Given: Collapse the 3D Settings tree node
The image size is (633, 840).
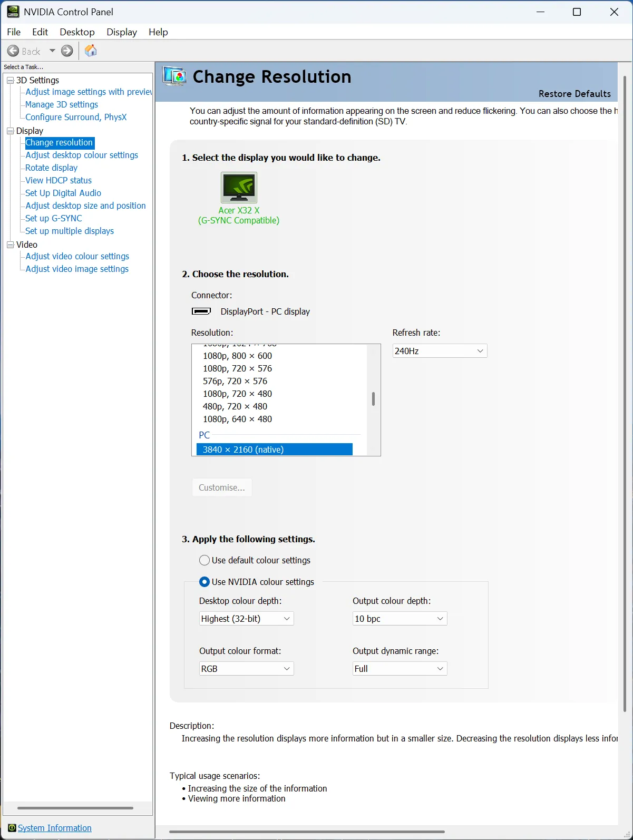Looking at the screenshot, I should click(10, 80).
